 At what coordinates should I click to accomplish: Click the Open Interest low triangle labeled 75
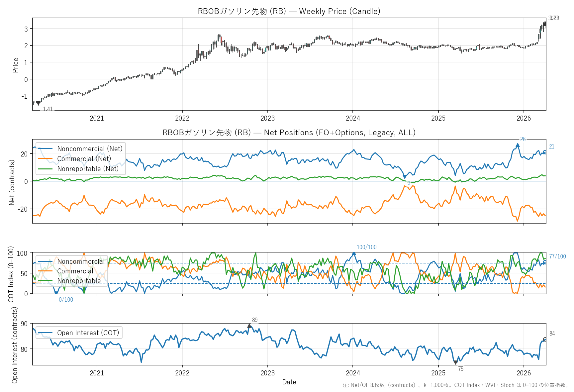coord(455,363)
